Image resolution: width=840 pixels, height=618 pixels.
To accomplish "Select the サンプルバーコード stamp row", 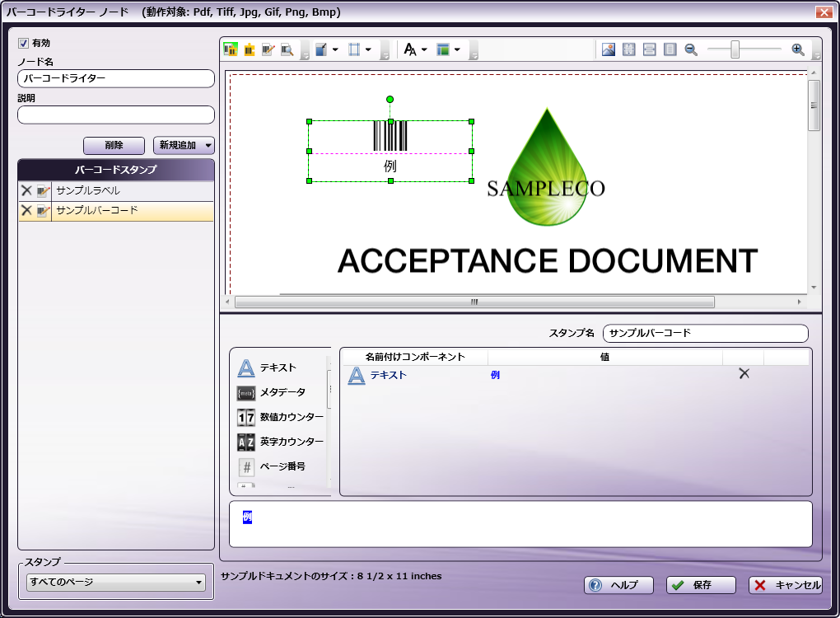I will click(x=116, y=211).
